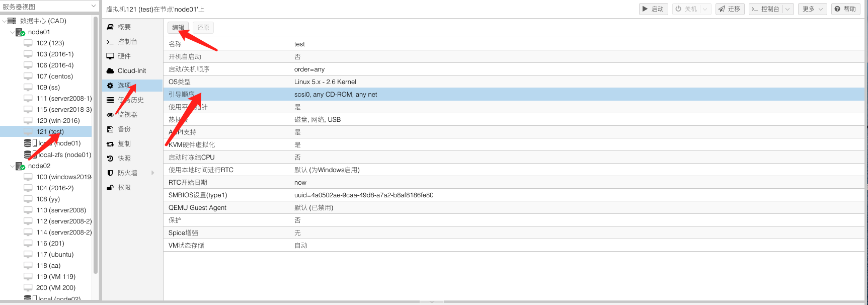Open the 关机 dropdown arrow
868x305 pixels.
pyautogui.click(x=705, y=9)
